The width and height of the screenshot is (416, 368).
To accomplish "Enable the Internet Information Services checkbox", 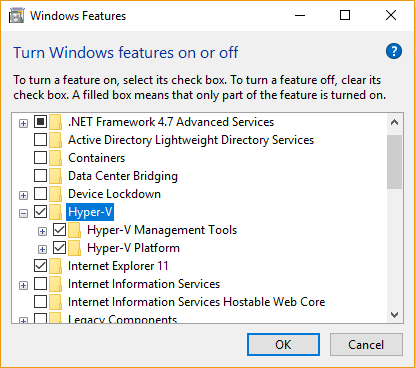I will (40, 284).
